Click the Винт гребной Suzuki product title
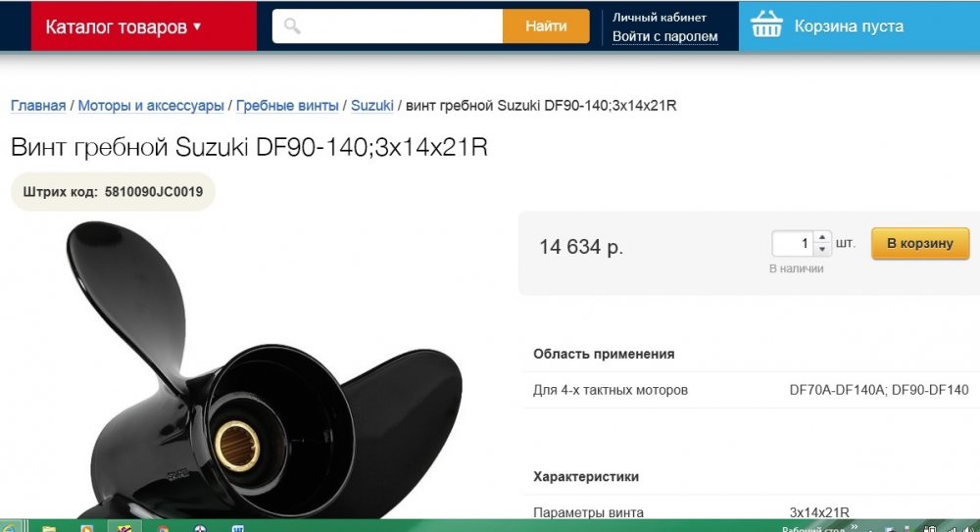Screen dimensions: 980x532 [249, 148]
